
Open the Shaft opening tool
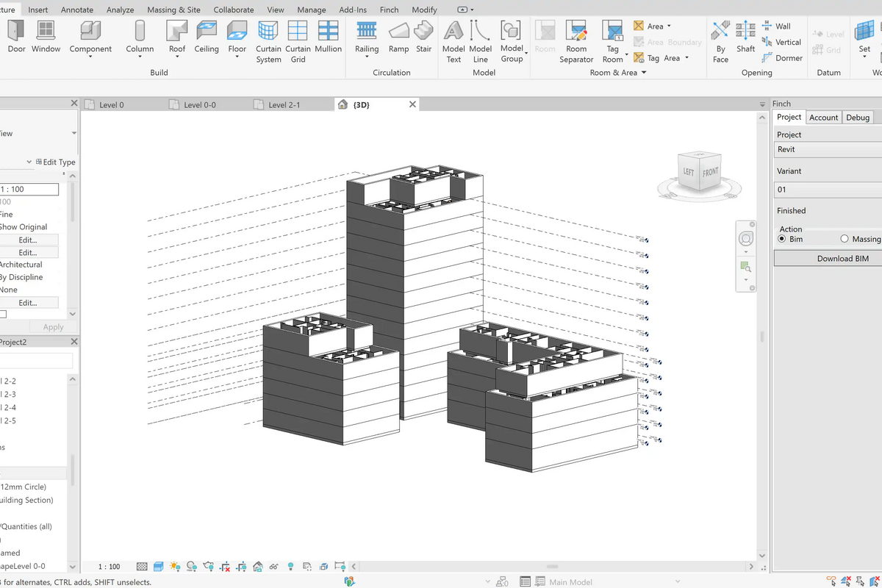(745, 37)
